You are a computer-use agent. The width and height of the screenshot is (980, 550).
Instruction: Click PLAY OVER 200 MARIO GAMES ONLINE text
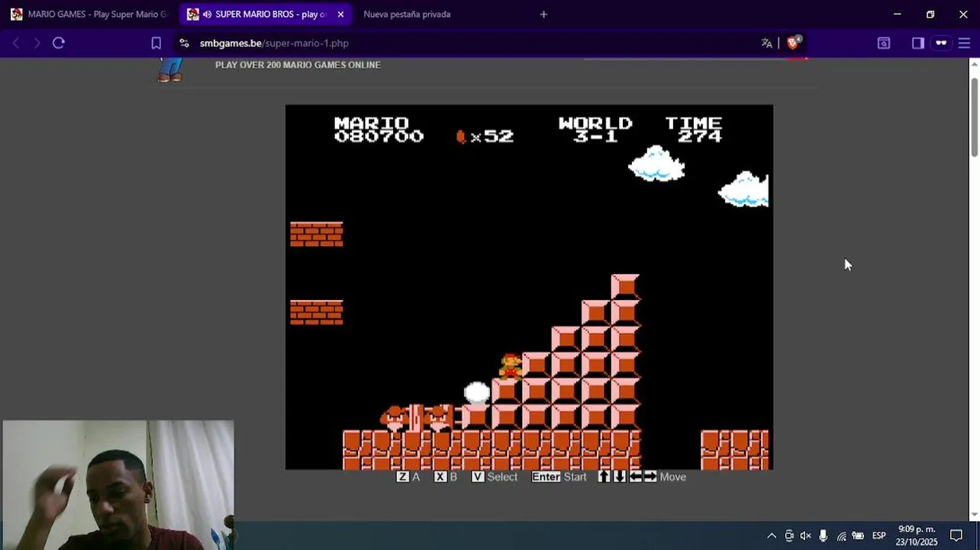click(x=298, y=65)
